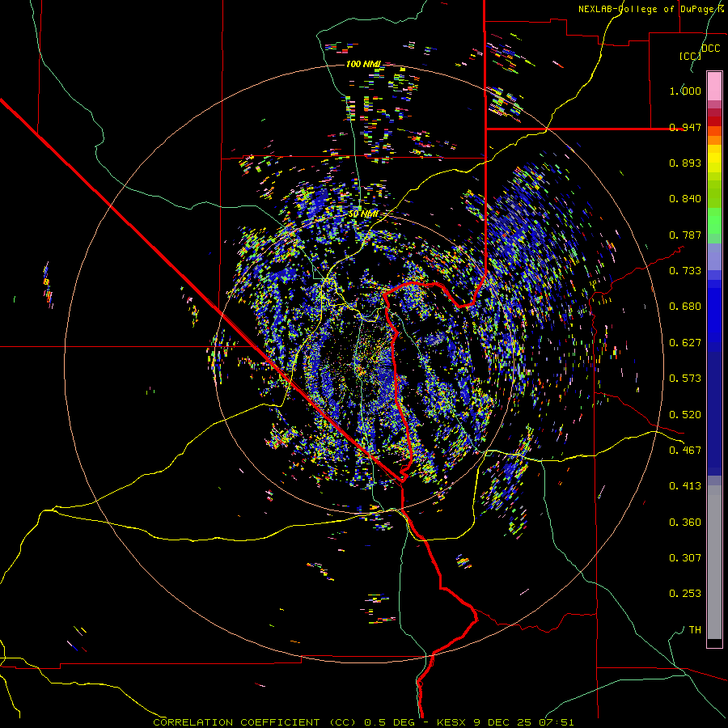Viewport: 728px width, 728px height.
Task: Click the 0.5 DEG elevation text
Action: click(388, 722)
